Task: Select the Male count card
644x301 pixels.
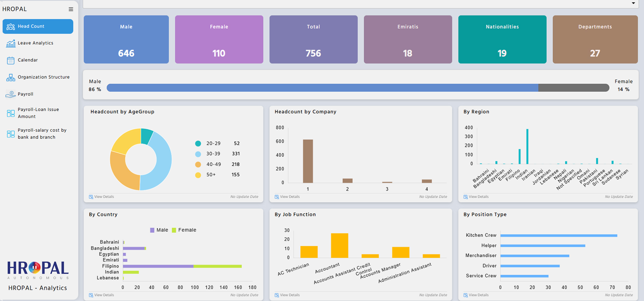Action: point(126,39)
